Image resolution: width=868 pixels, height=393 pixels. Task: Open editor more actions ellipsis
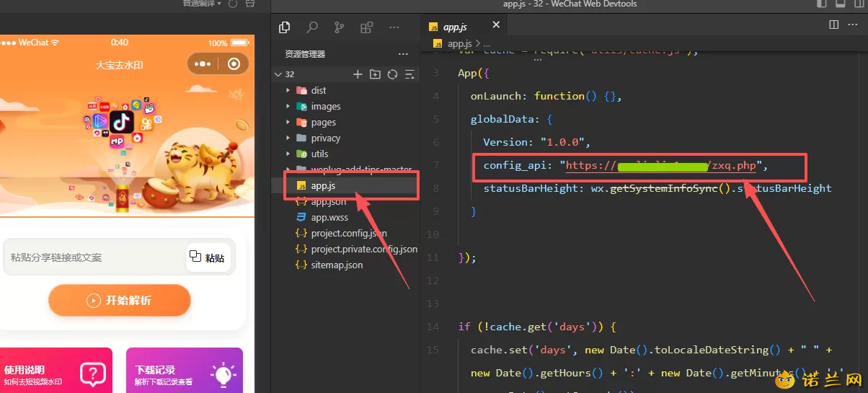[x=854, y=25]
